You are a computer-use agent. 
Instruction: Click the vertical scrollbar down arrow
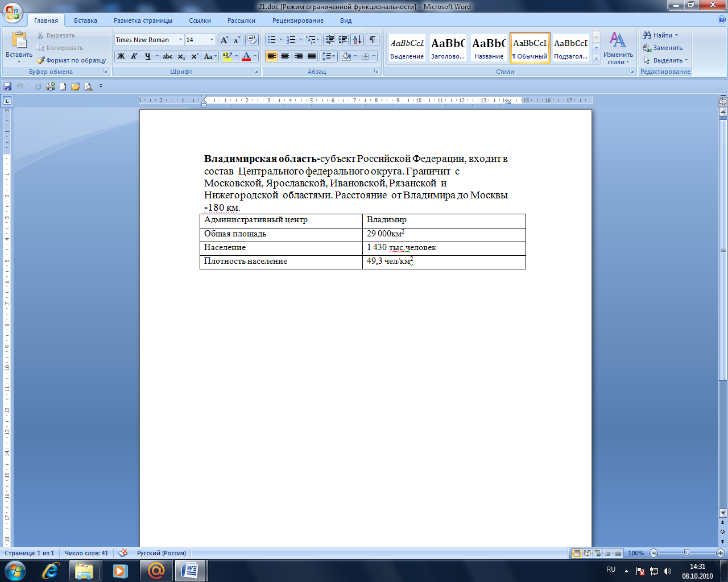723,513
